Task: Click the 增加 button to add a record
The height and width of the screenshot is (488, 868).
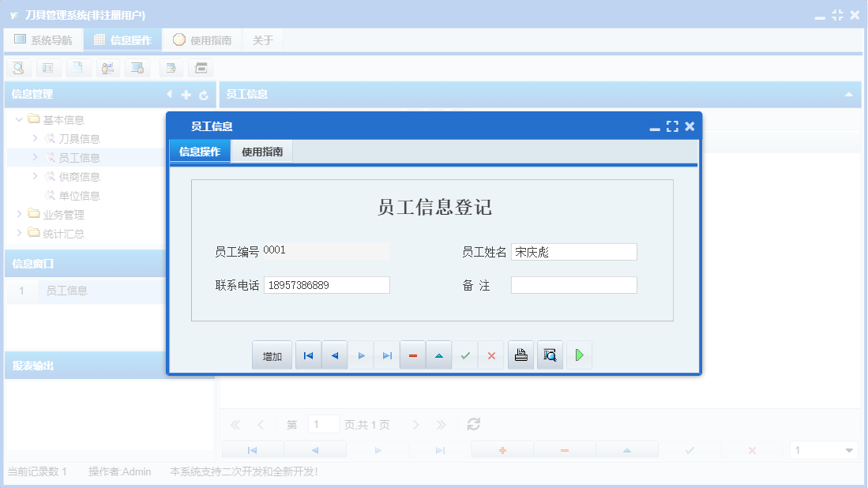Action: (x=272, y=355)
